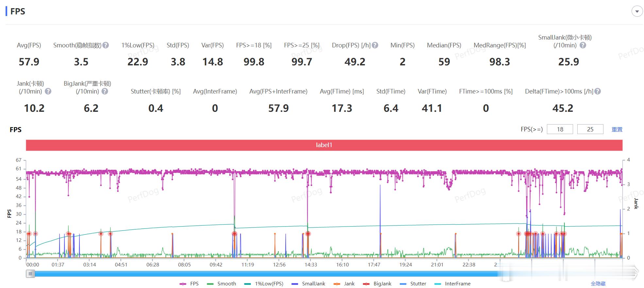Toggle the 1%Low(FPS) legend series
644x288 pixels.
[264, 284]
